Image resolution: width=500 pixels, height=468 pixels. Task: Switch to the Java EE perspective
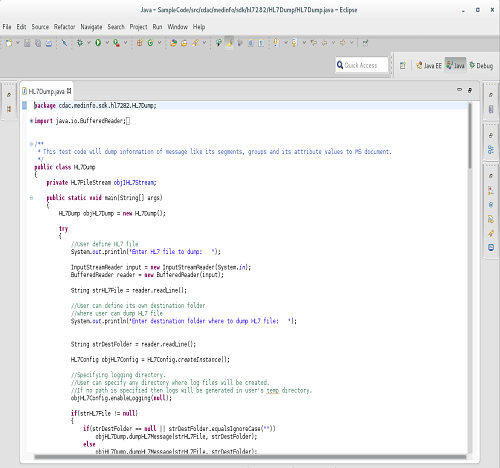(x=429, y=66)
